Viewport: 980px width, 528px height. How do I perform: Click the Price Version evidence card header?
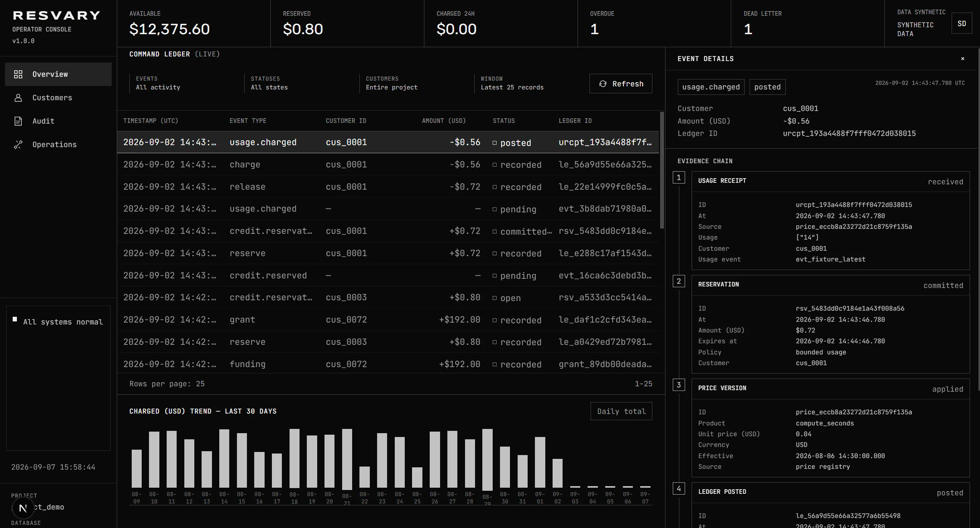point(831,389)
